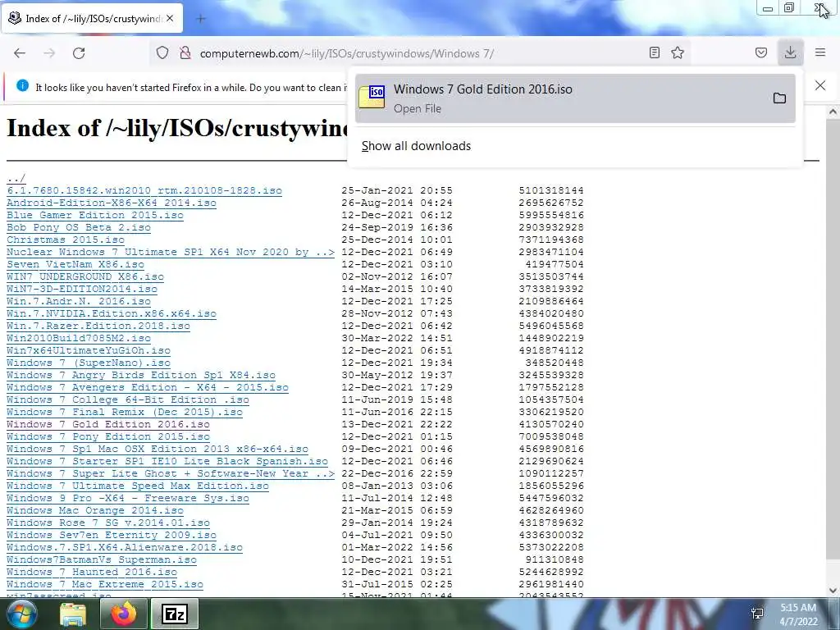Click the network tray icon
This screenshot has height=630, width=840.
point(757,614)
